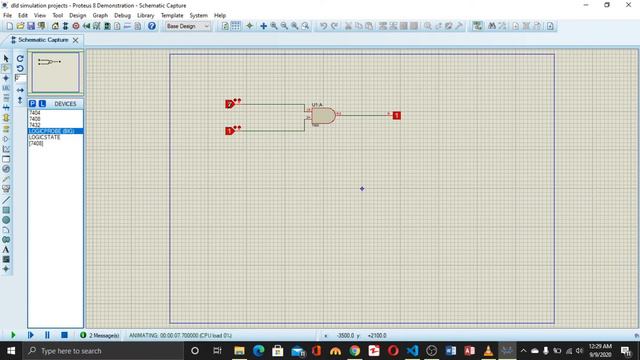This screenshot has height=360, width=640.
Task: Open the File menu
Action: point(7,16)
